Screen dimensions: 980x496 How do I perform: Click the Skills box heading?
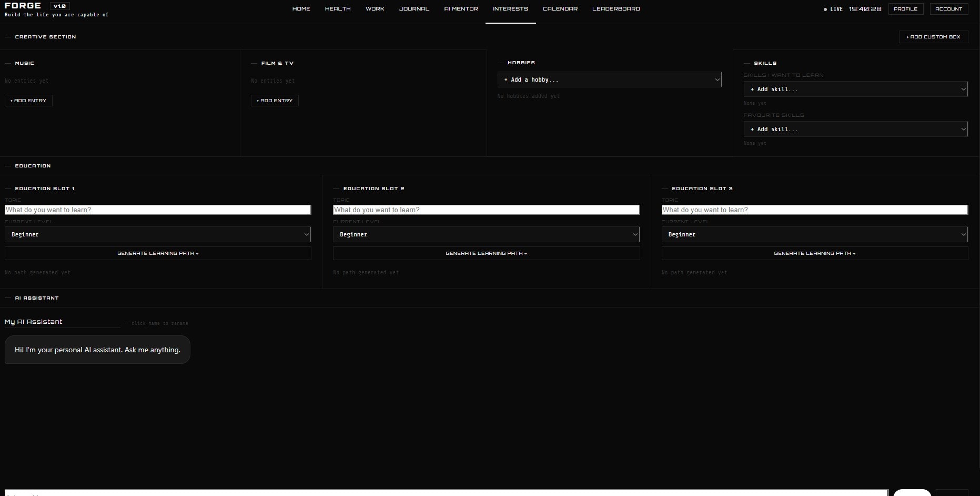pos(765,63)
